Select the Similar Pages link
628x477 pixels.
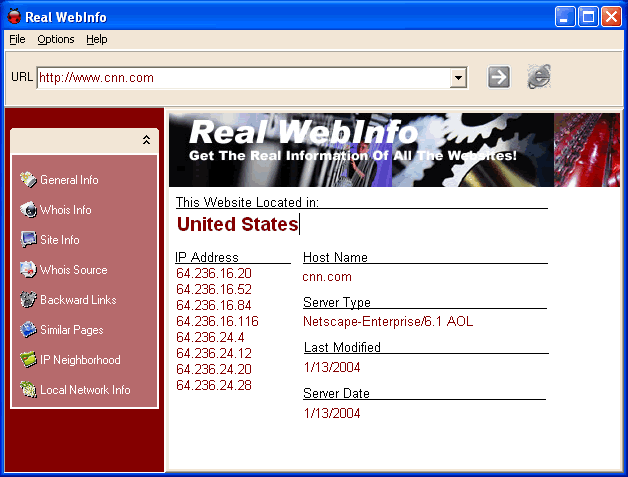point(72,330)
